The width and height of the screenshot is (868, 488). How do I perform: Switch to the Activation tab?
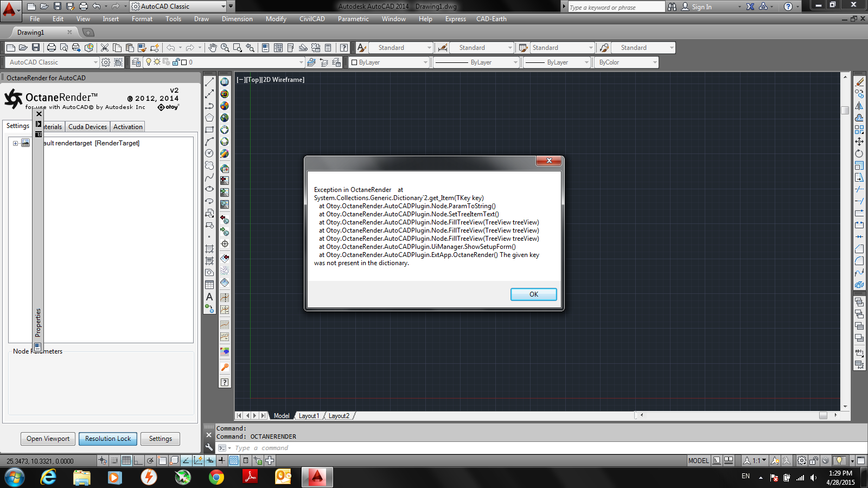pos(128,127)
